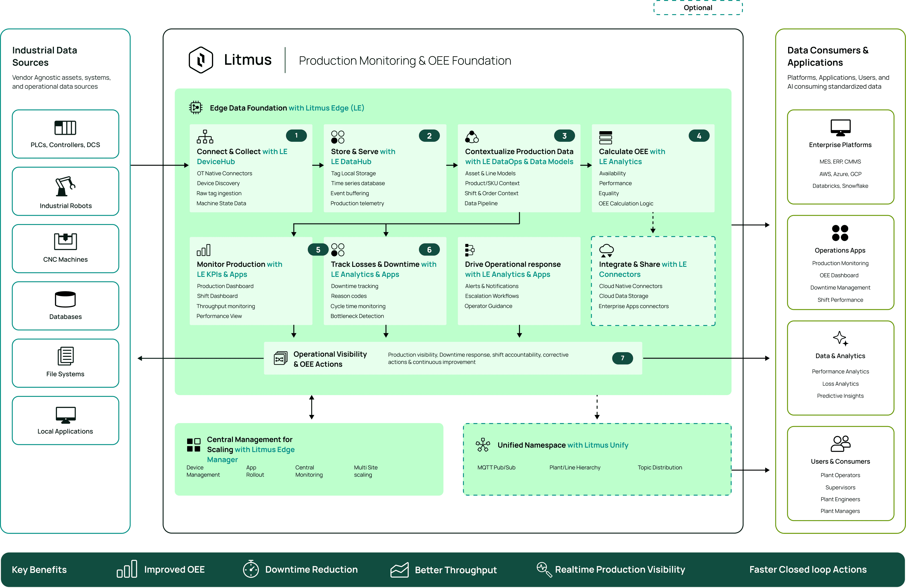The image size is (906, 588).
Task: Click the OEE Dashboard text
Action: pyautogui.click(x=839, y=275)
